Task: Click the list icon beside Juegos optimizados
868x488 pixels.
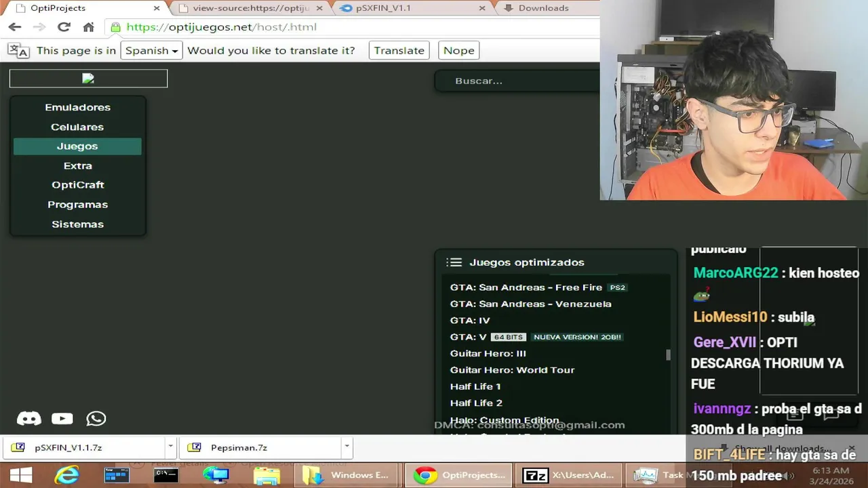Action: point(454,262)
